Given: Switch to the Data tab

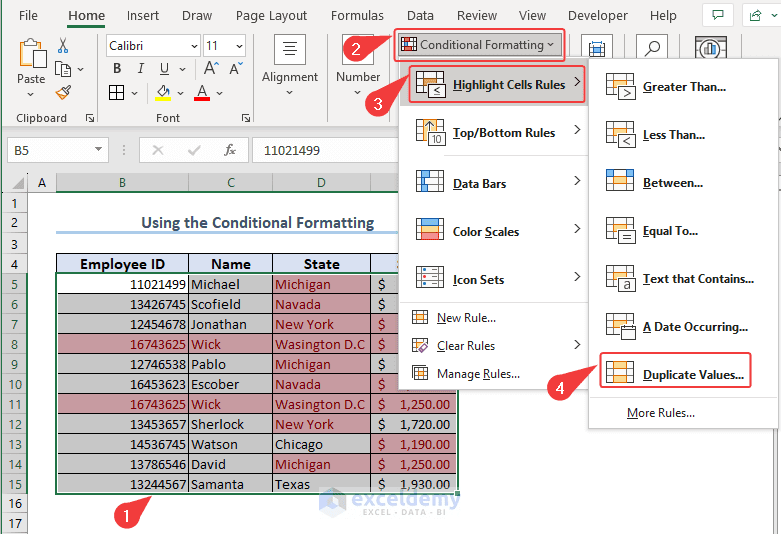Looking at the screenshot, I should tap(420, 15).
